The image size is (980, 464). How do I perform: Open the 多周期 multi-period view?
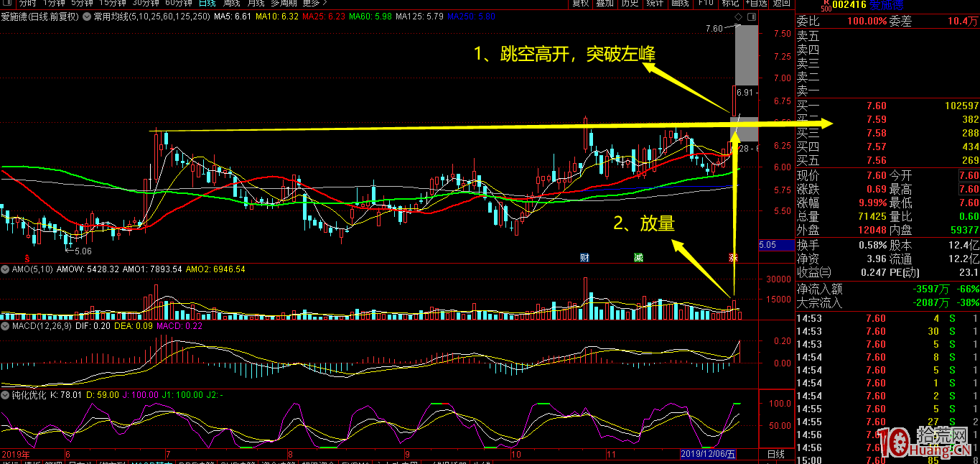284,4
